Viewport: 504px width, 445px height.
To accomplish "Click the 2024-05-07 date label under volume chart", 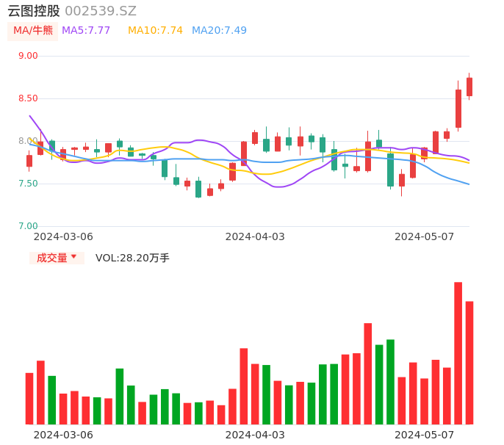I will (x=425, y=435).
